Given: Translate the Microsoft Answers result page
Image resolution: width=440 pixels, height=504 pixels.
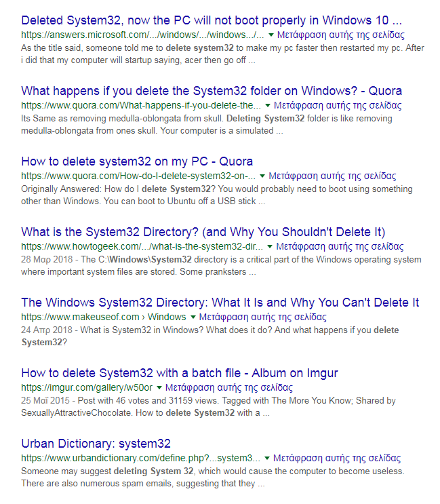Looking at the screenshot, I should pyautogui.click(x=341, y=35).
